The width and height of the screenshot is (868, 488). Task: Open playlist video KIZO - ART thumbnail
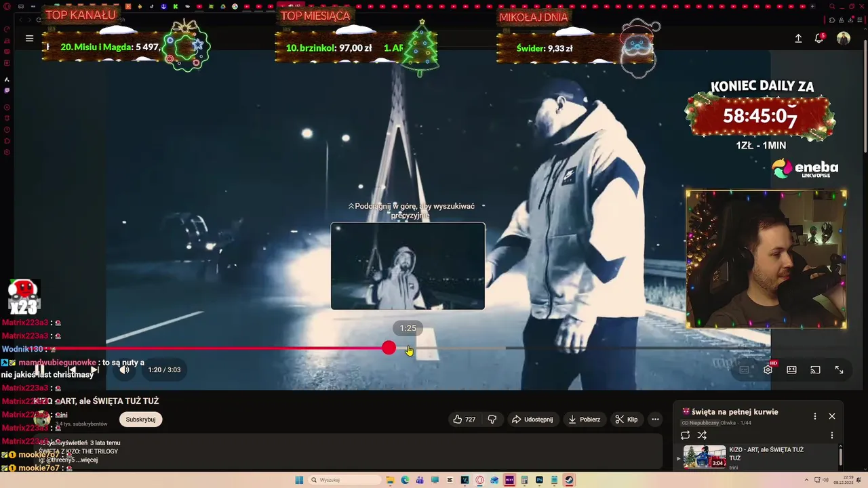[705, 457]
